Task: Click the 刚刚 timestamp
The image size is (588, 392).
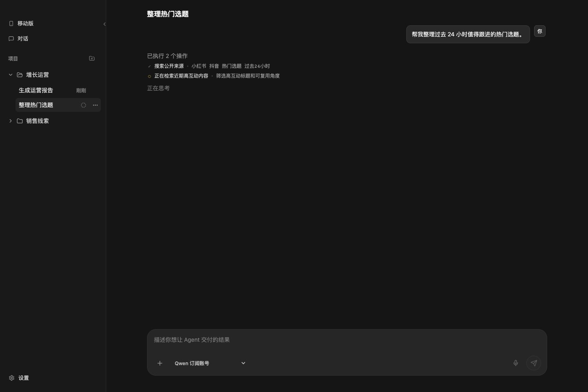Action: point(81,91)
